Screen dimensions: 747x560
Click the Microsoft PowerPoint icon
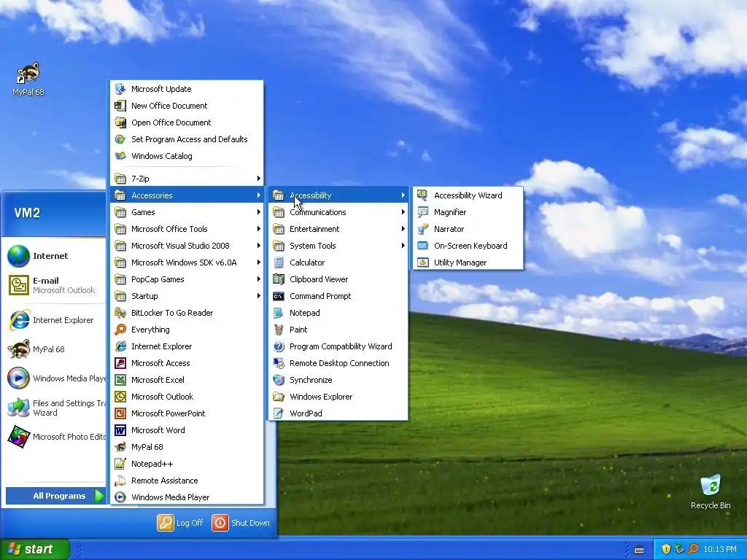[x=120, y=413]
